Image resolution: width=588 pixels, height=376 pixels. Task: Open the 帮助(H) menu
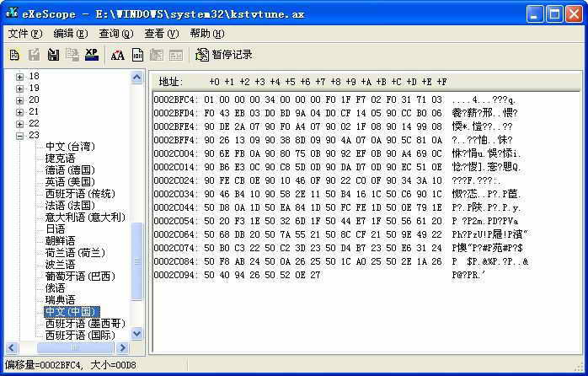coord(206,34)
